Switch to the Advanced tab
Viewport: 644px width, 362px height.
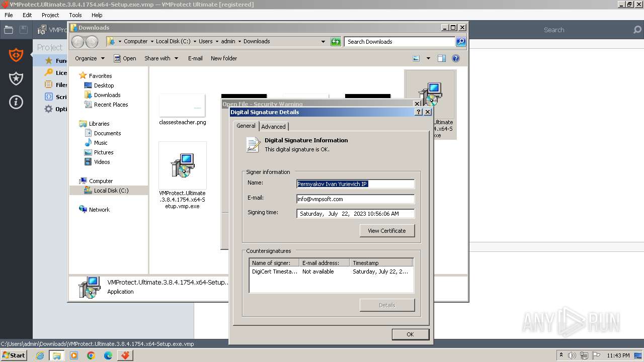tap(273, 127)
